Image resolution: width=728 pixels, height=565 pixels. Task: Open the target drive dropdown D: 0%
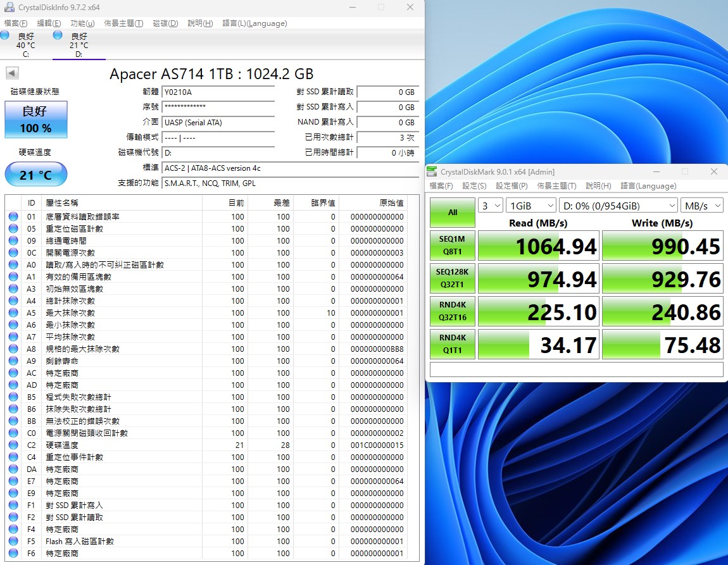618,206
